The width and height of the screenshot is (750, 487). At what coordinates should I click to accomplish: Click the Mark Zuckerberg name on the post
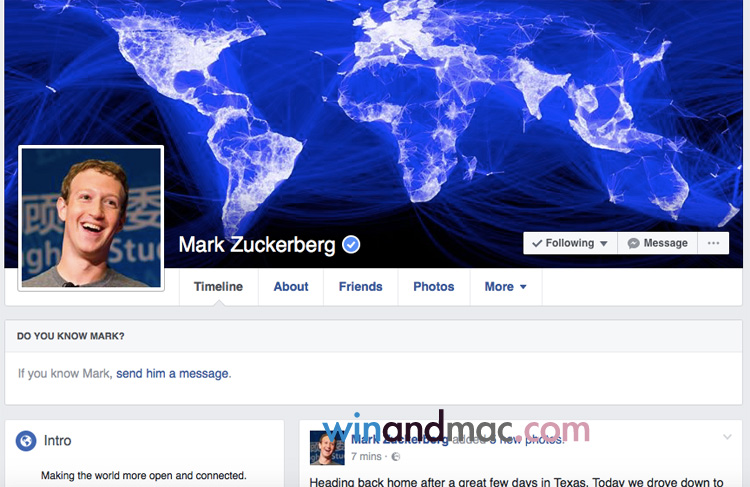pyautogui.click(x=400, y=439)
